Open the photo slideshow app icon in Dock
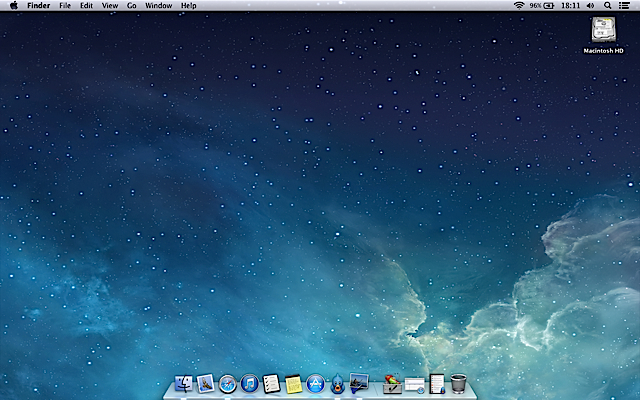Screen dimensions: 640x400 point(359,383)
